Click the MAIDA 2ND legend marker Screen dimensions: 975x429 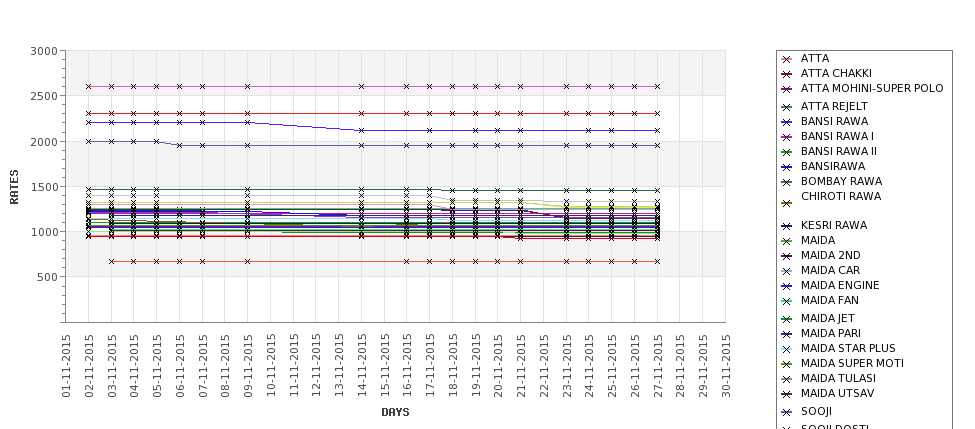click(787, 256)
